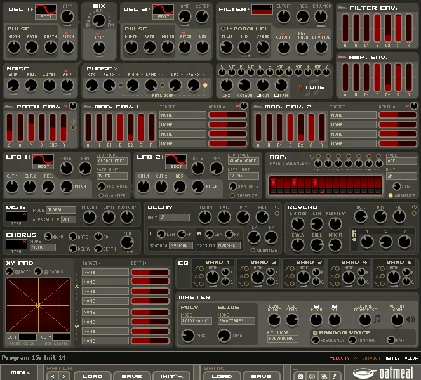Toggle the checkbox at bottom of Delay section
The height and width of the screenshot is (380, 421).
tap(253, 250)
